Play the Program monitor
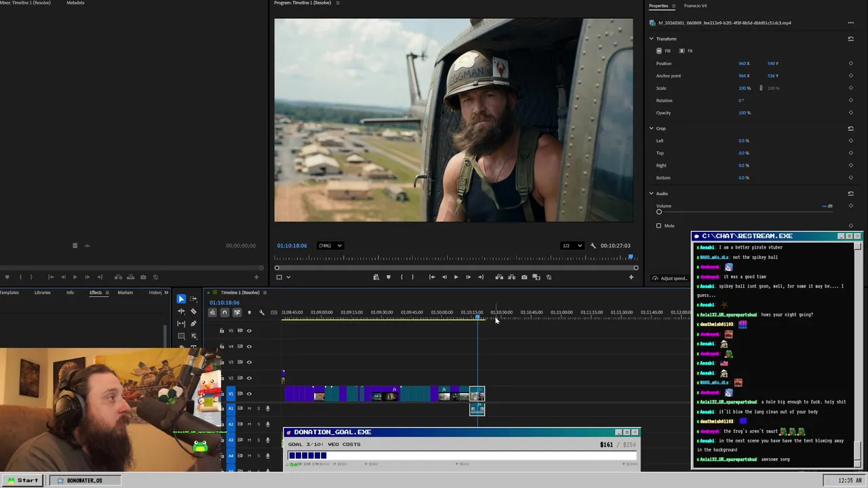Image resolution: width=868 pixels, height=488 pixels. [456, 277]
